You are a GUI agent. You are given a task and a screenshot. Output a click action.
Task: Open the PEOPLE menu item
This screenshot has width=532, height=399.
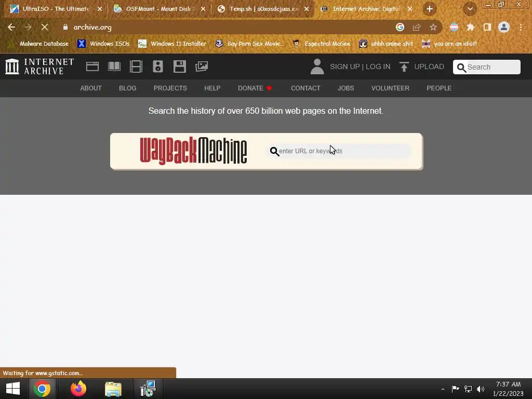[439, 88]
